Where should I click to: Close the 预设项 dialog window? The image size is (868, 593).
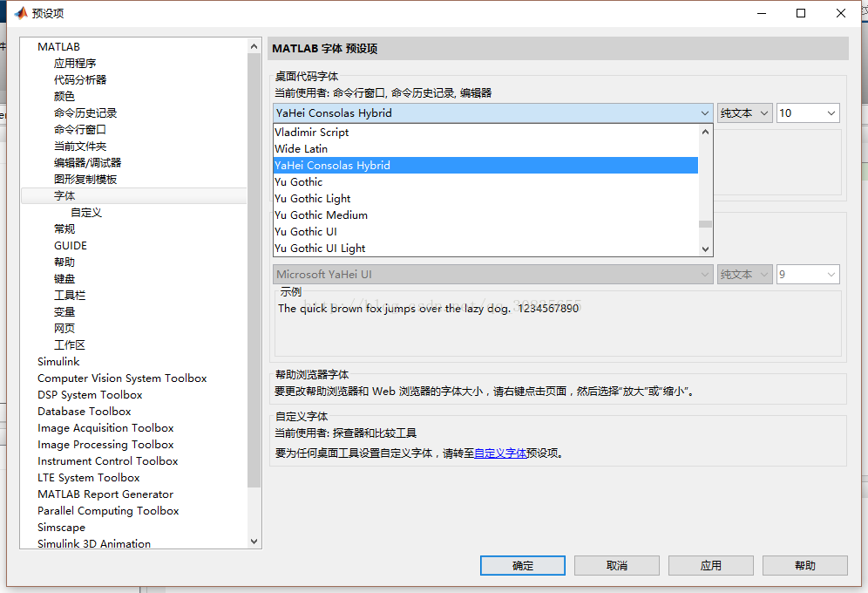click(x=840, y=13)
